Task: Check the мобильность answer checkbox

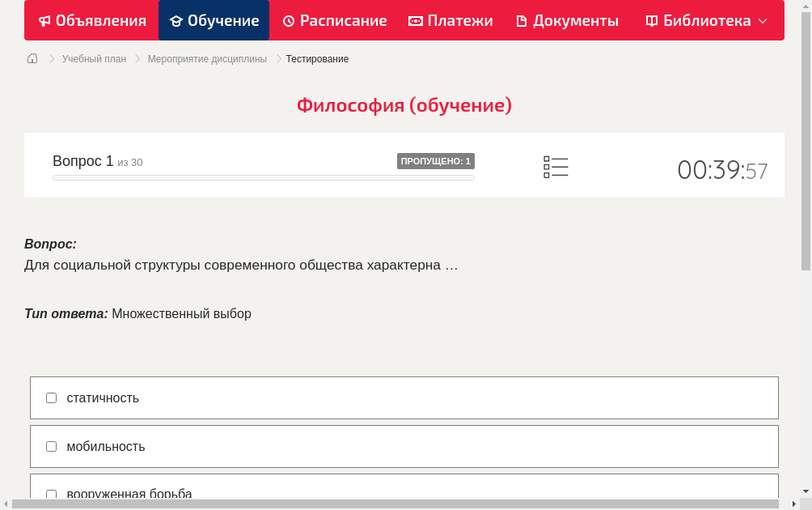Action: (51, 446)
